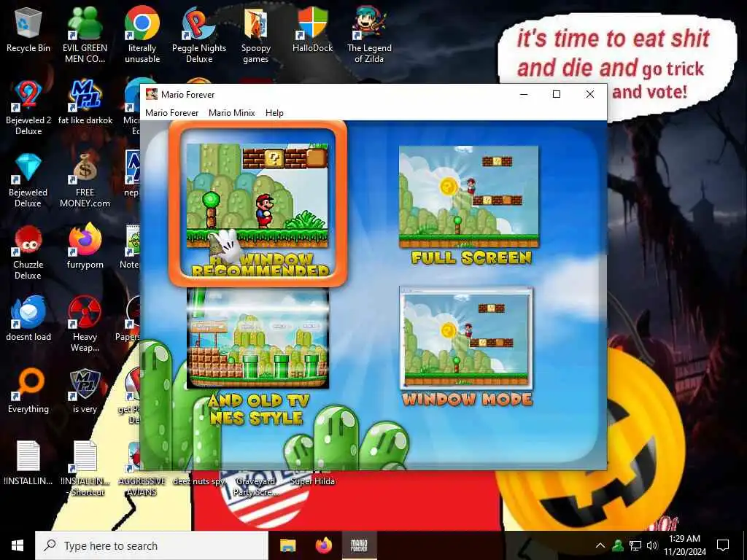Click the Type here to search box
This screenshot has width=747, height=560.
(x=152, y=545)
